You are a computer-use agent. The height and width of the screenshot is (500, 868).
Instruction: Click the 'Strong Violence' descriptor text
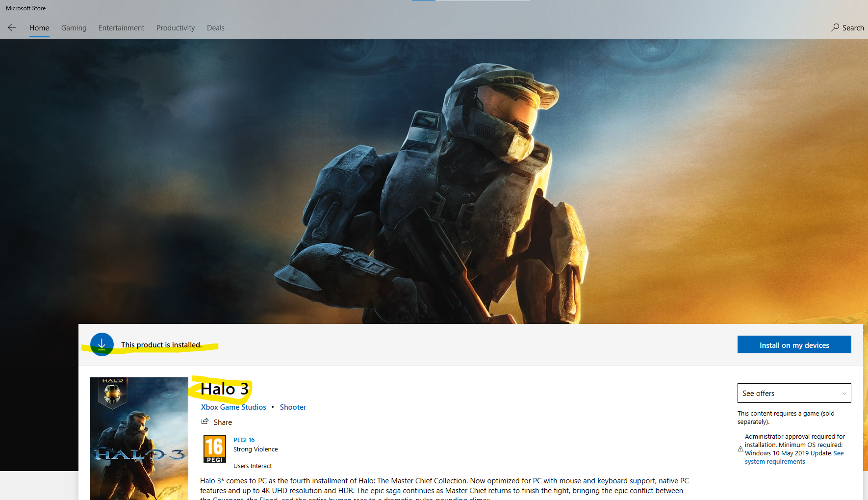(x=255, y=449)
